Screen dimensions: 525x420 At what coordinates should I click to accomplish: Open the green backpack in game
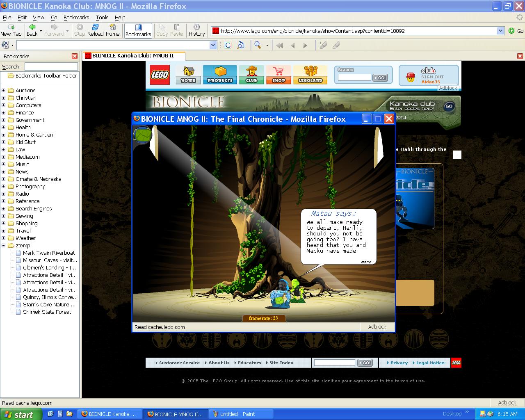click(x=142, y=135)
